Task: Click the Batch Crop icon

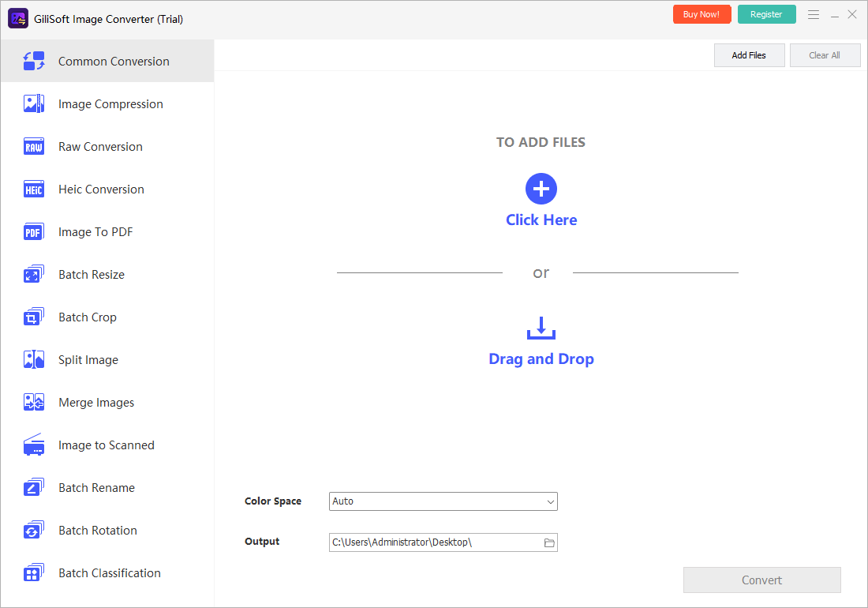Action: 34,317
